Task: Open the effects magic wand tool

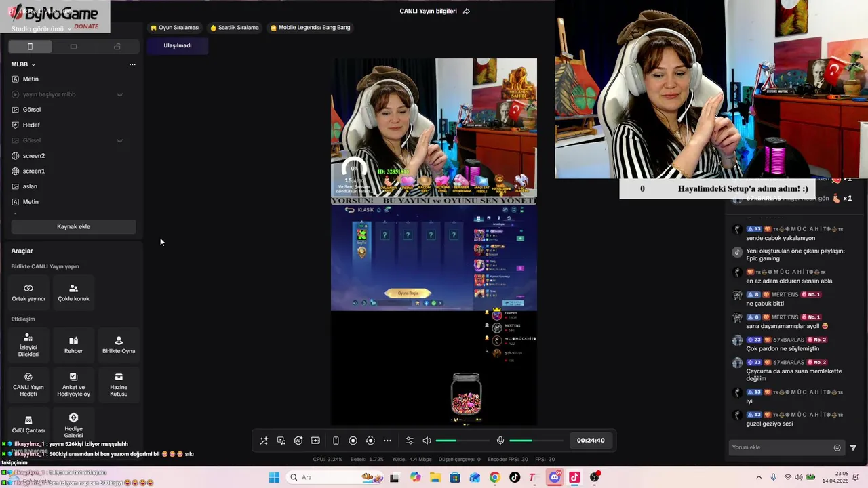Action: click(x=264, y=441)
